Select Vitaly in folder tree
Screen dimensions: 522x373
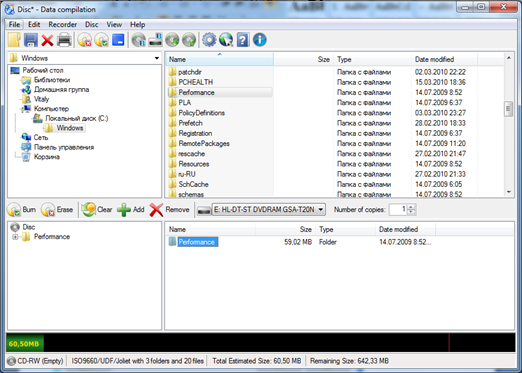(x=41, y=99)
